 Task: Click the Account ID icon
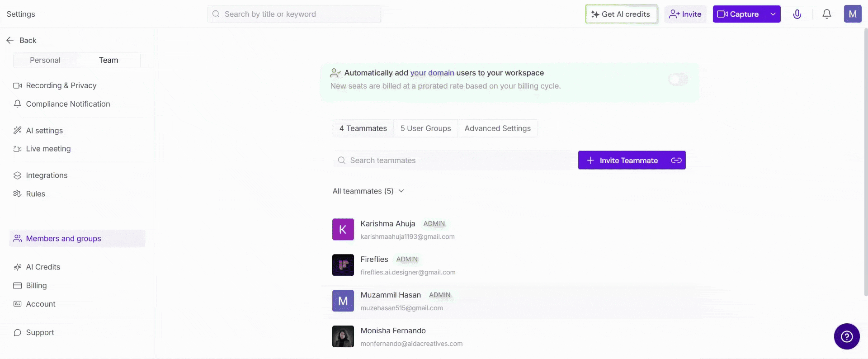pos(18,304)
